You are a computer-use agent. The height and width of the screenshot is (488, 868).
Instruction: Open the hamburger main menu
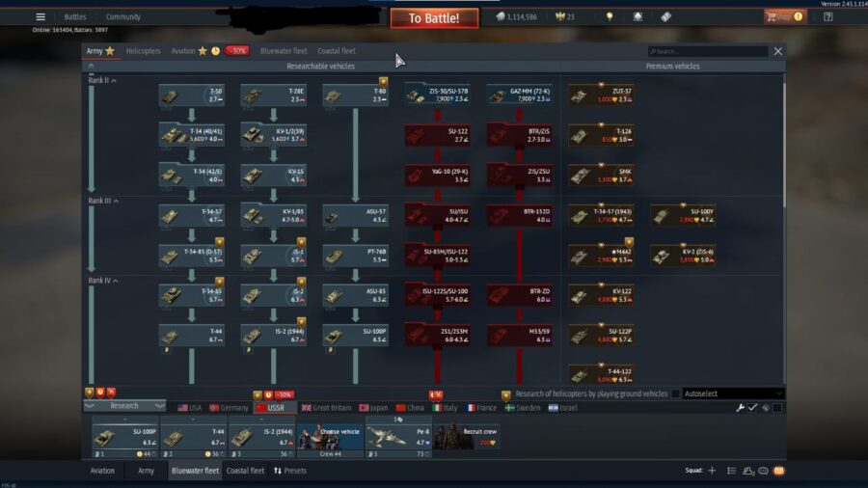coord(41,17)
